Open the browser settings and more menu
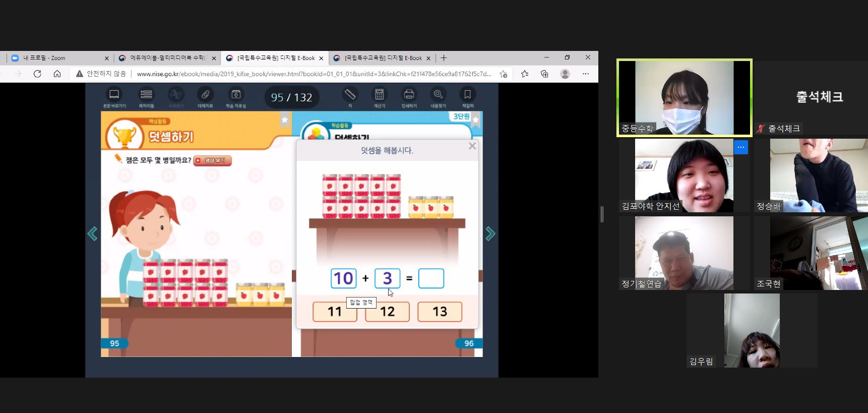Image resolution: width=868 pixels, height=413 pixels. click(586, 74)
